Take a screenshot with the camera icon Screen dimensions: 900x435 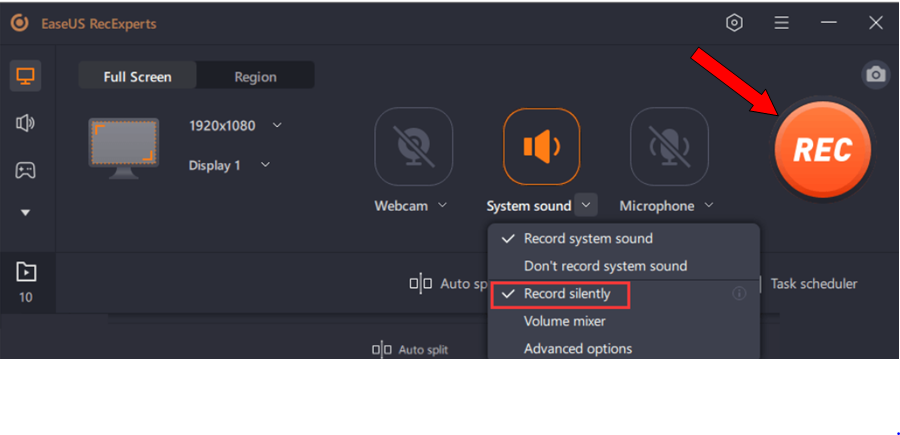(x=876, y=74)
